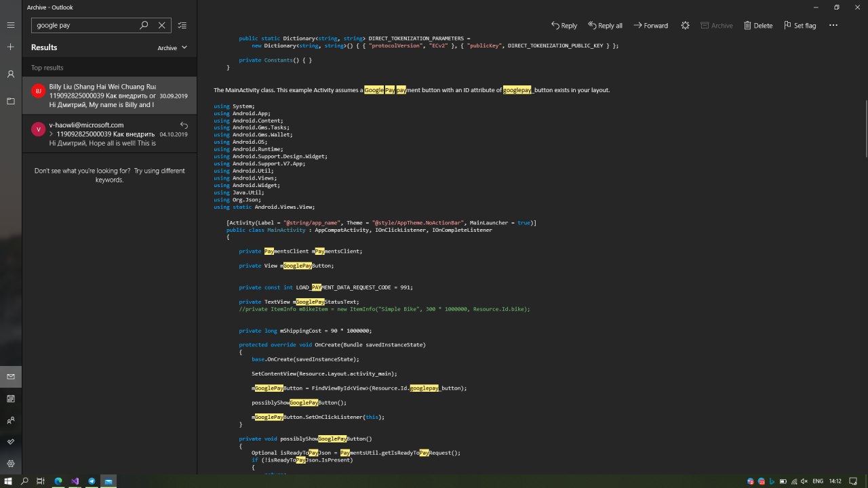Click the V sender avatar
This screenshot has height=488, width=868.
coord(38,129)
